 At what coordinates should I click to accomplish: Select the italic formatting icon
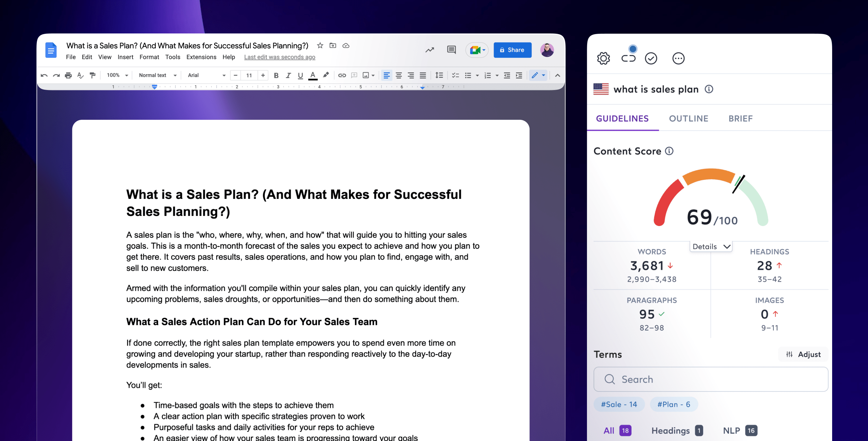pyautogui.click(x=287, y=75)
